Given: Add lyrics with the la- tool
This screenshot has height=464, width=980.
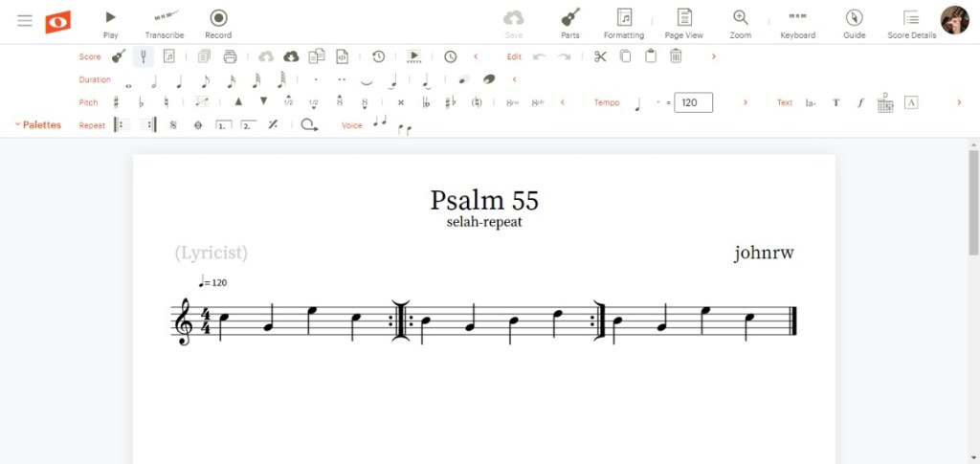Looking at the screenshot, I should tap(811, 102).
